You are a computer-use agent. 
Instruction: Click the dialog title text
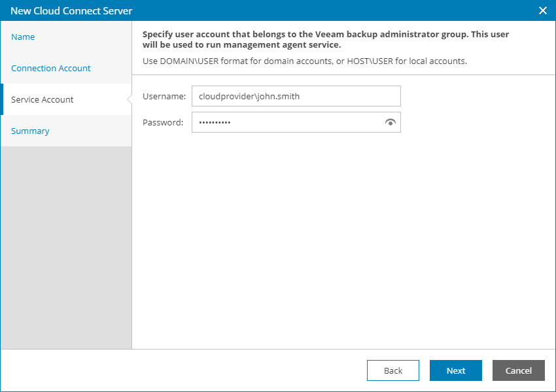click(71, 10)
